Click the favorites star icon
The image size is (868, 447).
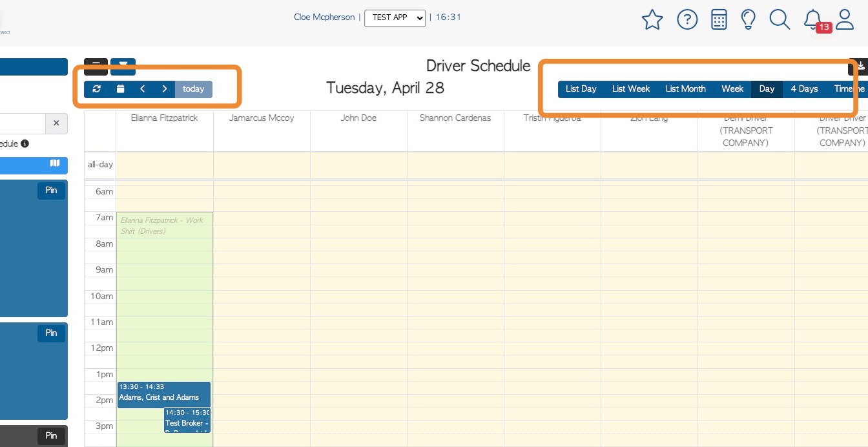pos(652,20)
